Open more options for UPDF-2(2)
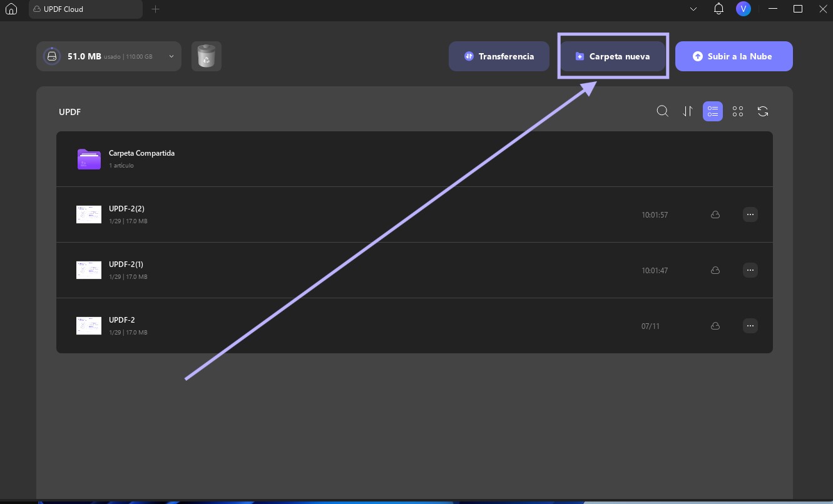 [750, 214]
